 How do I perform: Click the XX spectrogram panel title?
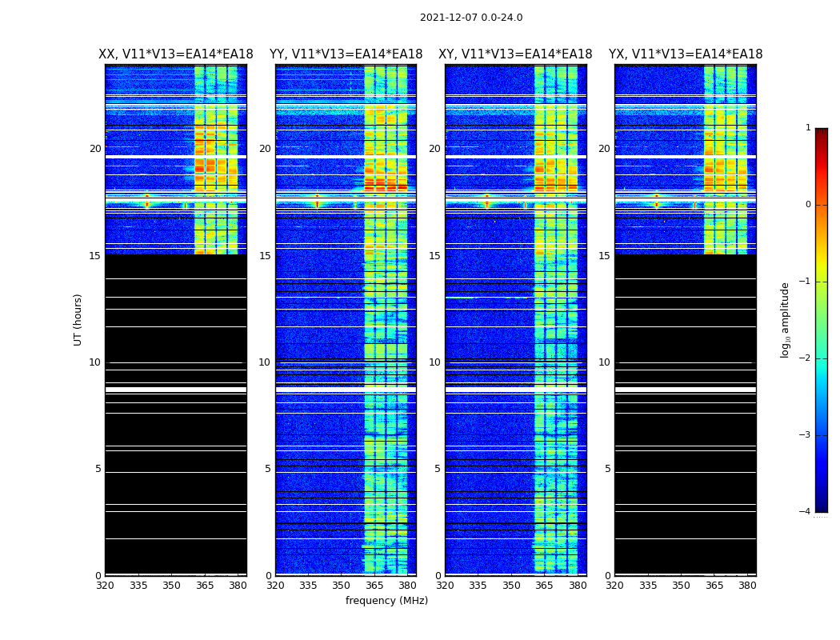coord(175,54)
